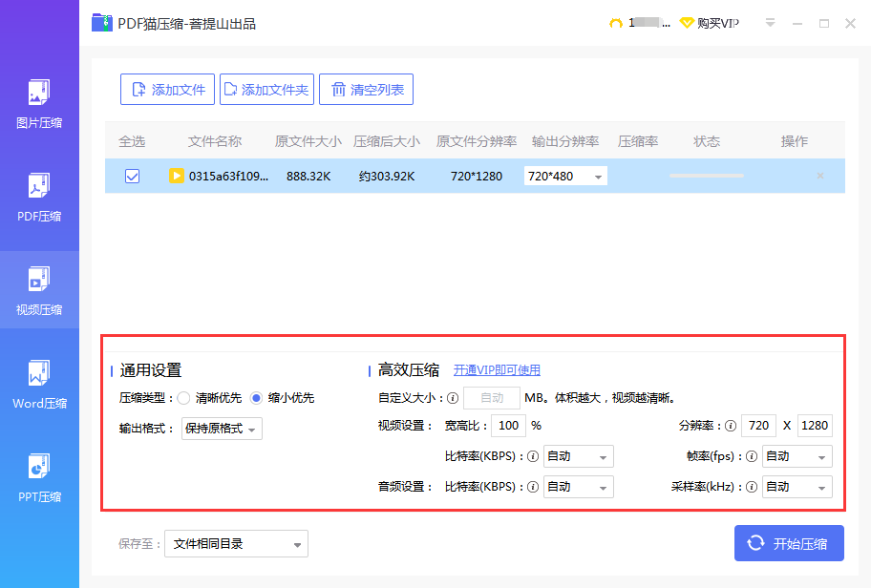This screenshot has width=871, height=588.
Task: Select the 视频压缩 video compression sidebar icon
Action: [39, 279]
